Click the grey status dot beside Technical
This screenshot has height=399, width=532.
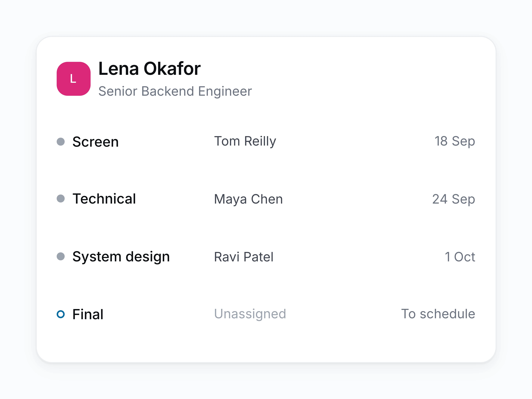[61, 199]
